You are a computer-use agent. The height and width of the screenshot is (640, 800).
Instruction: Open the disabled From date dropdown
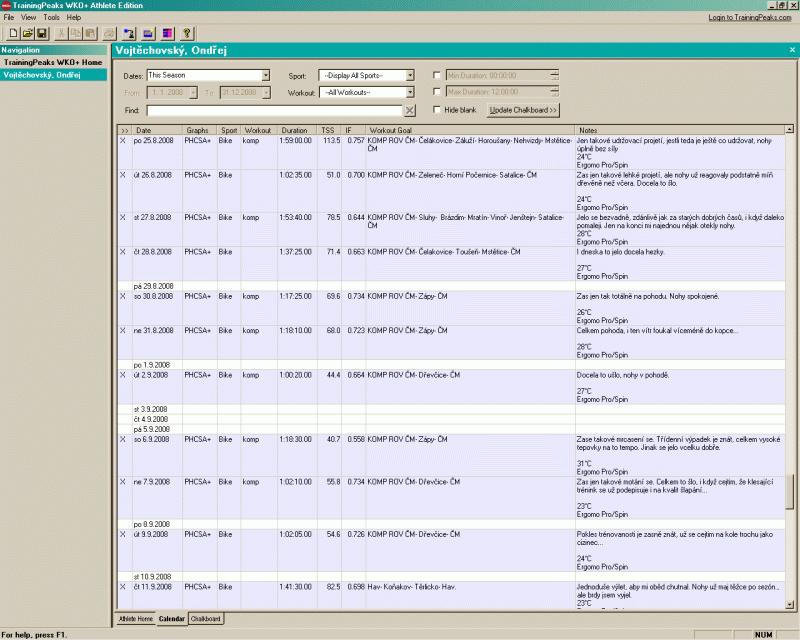(x=193, y=93)
